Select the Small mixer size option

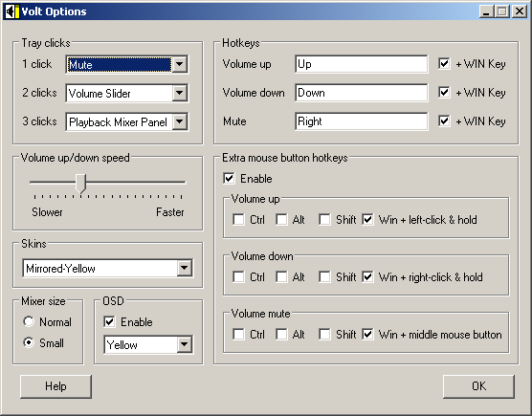[29, 342]
